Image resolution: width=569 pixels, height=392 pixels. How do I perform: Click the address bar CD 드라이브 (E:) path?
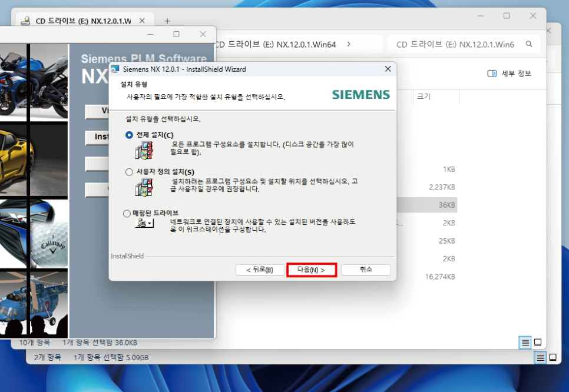[x=276, y=44]
